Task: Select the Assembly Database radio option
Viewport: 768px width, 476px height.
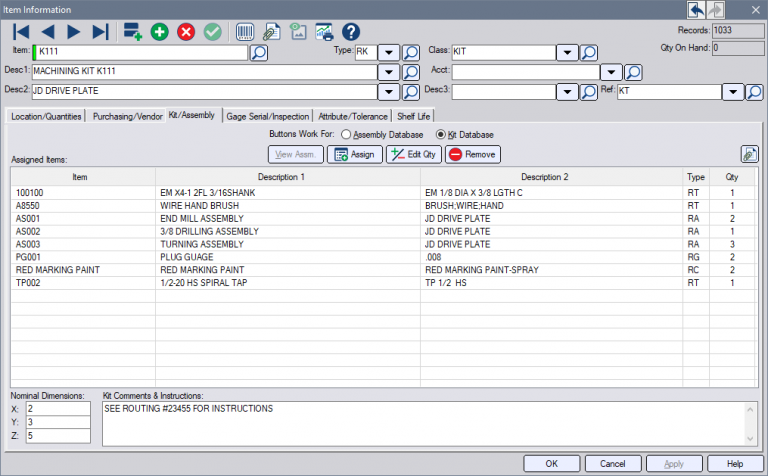Action: click(346, 134)
